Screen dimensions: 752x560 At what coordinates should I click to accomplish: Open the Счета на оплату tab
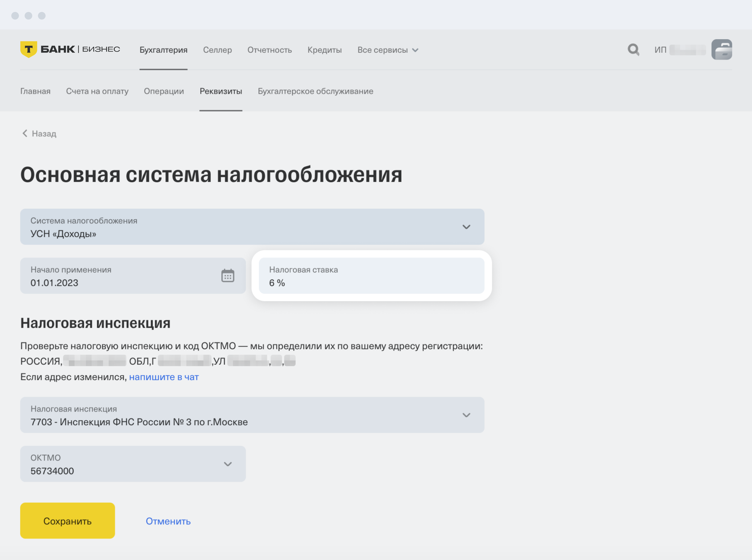click(97, 91)
